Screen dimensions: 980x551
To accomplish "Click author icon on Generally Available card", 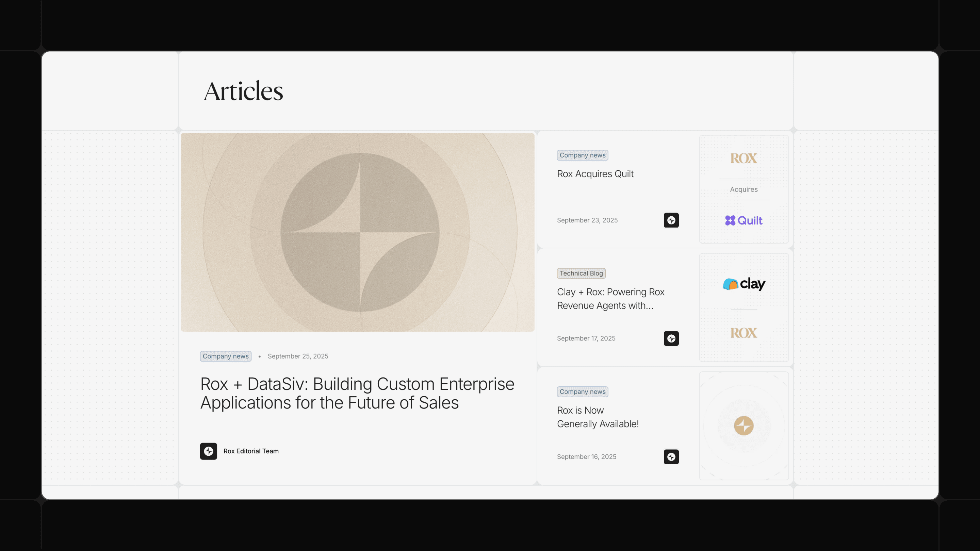I will [x=671, y=457].
